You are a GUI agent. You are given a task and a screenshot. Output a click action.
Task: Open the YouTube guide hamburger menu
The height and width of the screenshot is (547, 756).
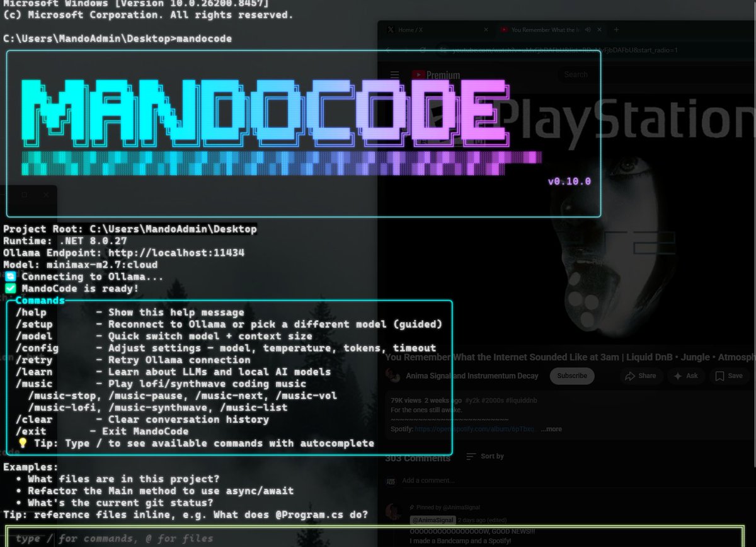[x=395, y=75]
